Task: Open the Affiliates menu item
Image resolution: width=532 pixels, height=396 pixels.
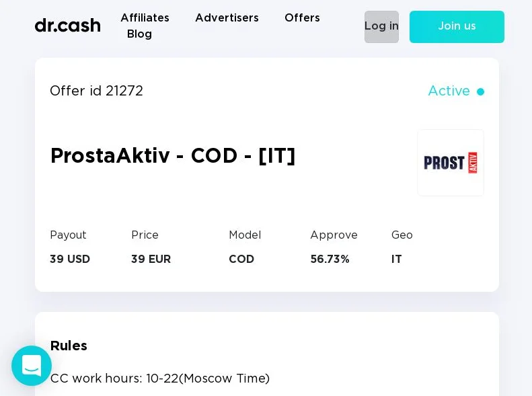Action: coord(145,18)
